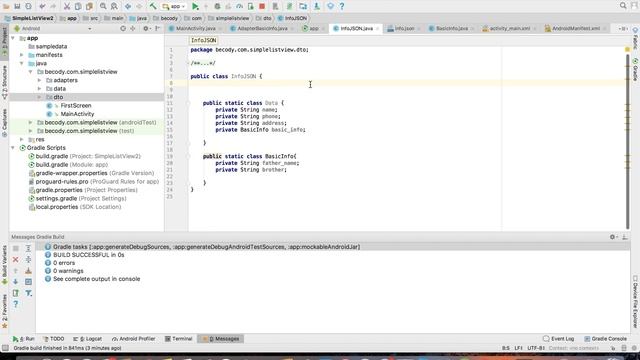Click the simplelistview breadcrumb folder
This screenshot has width=640, height=360.
[x=228, y=18]
